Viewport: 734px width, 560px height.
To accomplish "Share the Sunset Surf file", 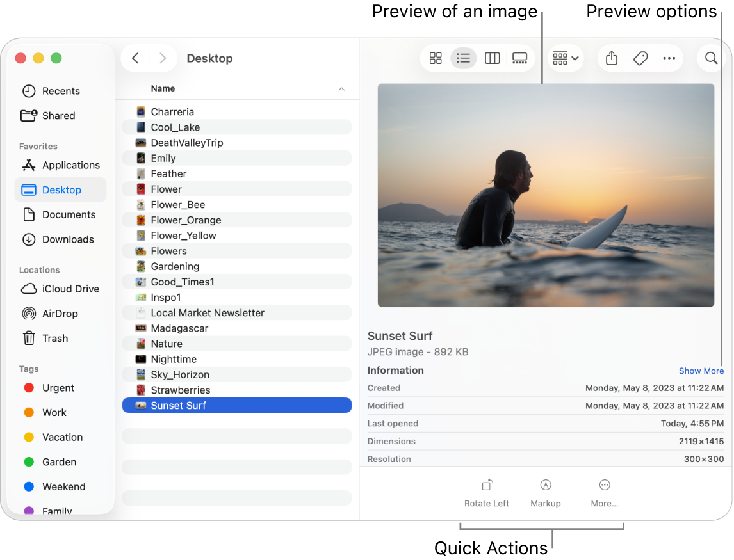I will [x=611, y=58].
